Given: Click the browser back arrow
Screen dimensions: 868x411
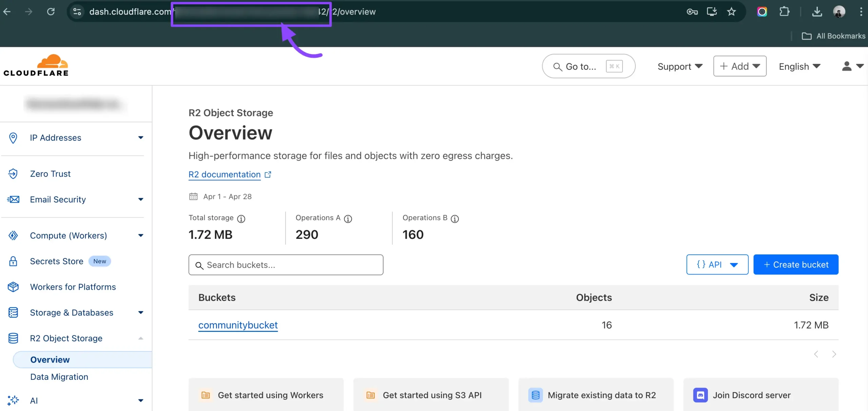Looking at the screenshot, I should pos(7,12).
